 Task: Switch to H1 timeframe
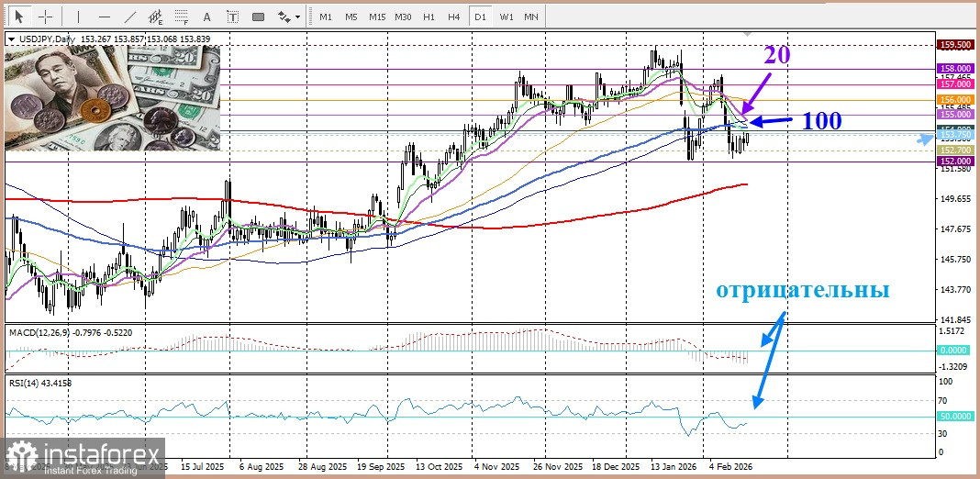click(429, 17)
